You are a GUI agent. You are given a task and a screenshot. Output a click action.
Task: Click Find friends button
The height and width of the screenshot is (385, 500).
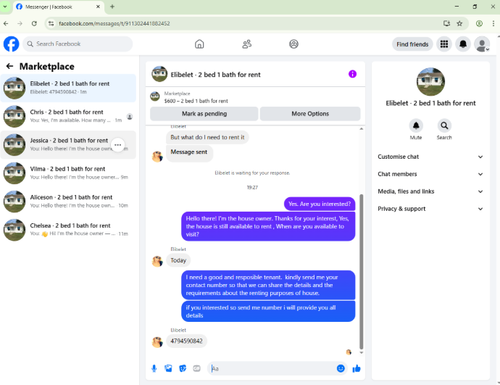(412, 44)
